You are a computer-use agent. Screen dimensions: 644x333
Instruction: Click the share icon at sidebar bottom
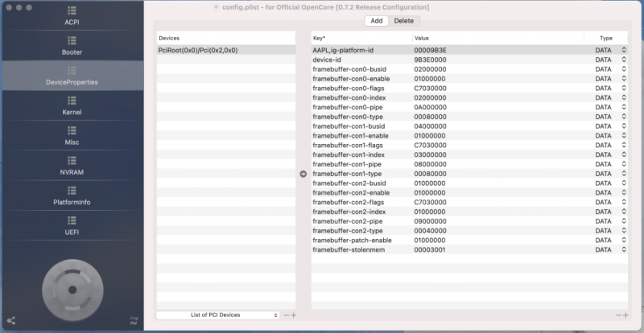point(11,321)
